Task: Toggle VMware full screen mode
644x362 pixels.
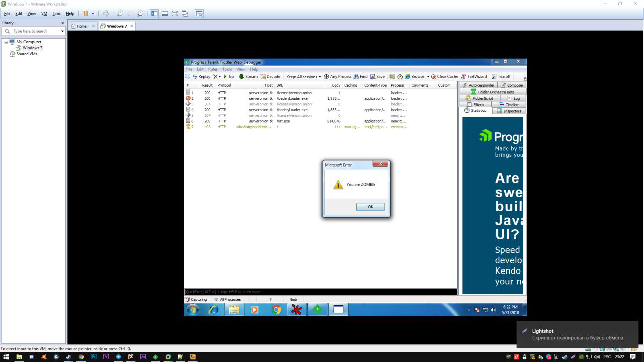Action: click(175, 14)
